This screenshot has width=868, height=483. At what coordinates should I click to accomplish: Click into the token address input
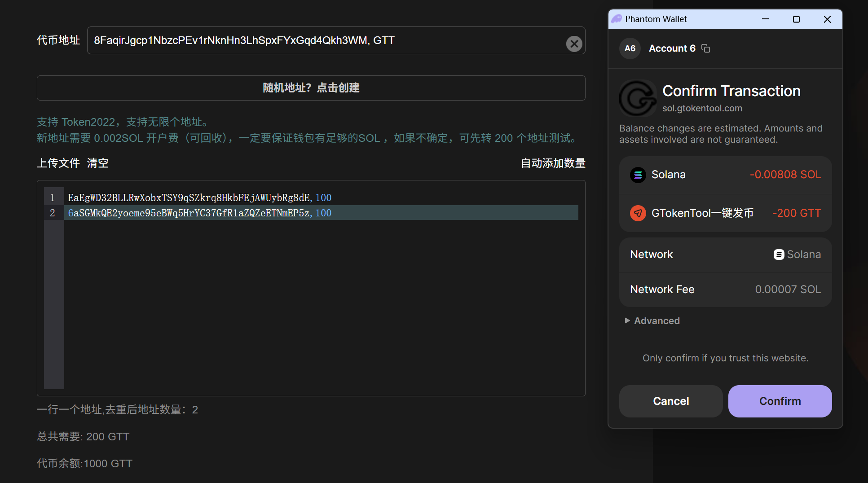[x=323, y=40]
